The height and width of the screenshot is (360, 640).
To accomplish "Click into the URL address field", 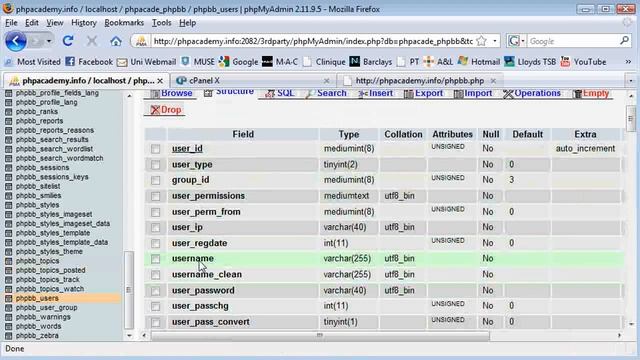I will click(313, 41).
